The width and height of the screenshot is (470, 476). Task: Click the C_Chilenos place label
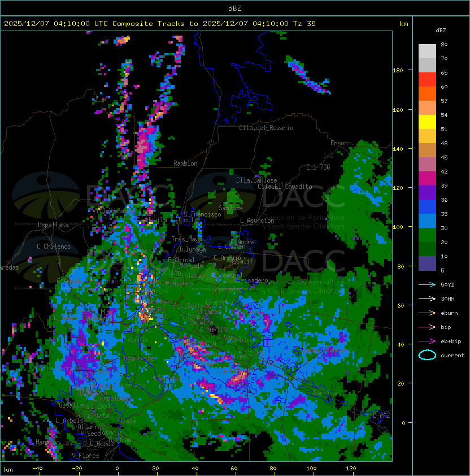pyautogui.click(x=54, y=246)
